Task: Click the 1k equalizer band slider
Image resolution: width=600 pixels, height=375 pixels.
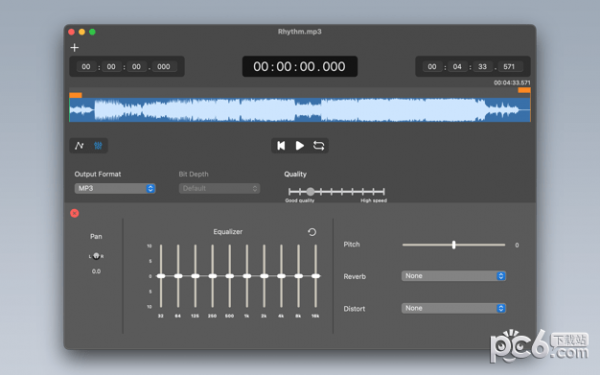Action: [x=247, y=276]
